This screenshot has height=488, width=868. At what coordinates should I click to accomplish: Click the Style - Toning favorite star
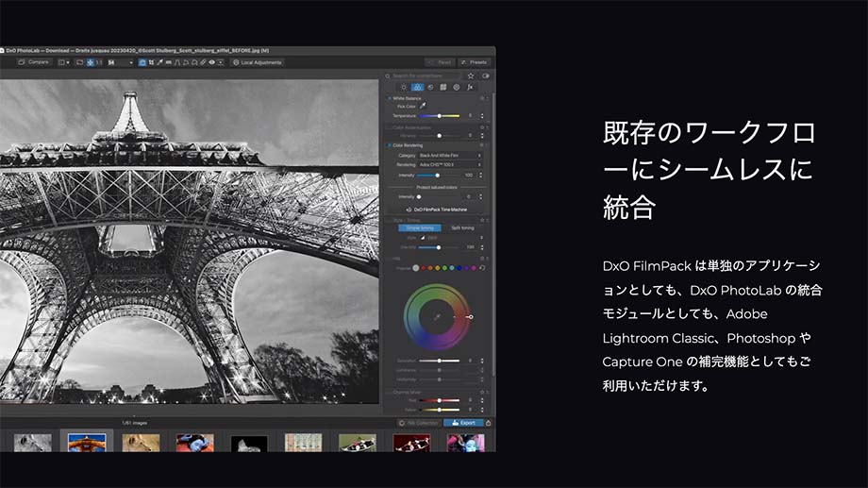click(x=482, y=220)
